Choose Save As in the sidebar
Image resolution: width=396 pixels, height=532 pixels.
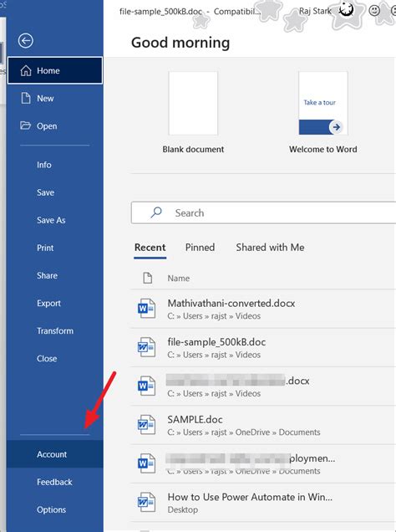tap(54, 220)
